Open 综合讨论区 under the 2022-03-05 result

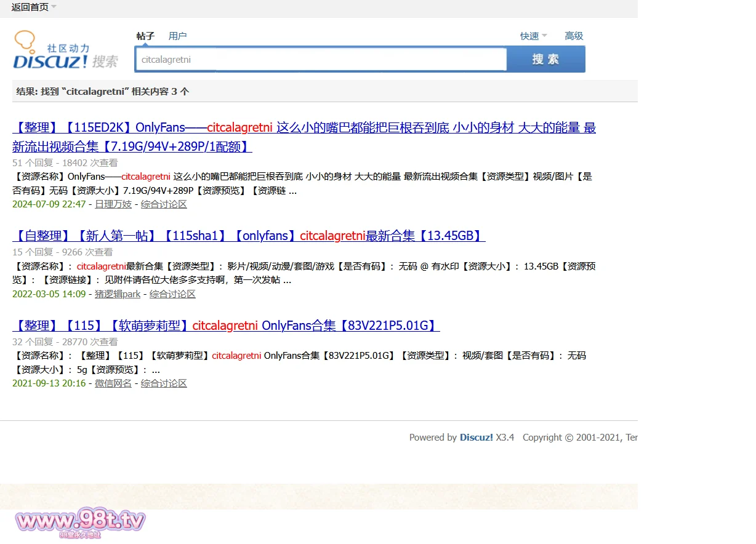click(x=172, y=294)
